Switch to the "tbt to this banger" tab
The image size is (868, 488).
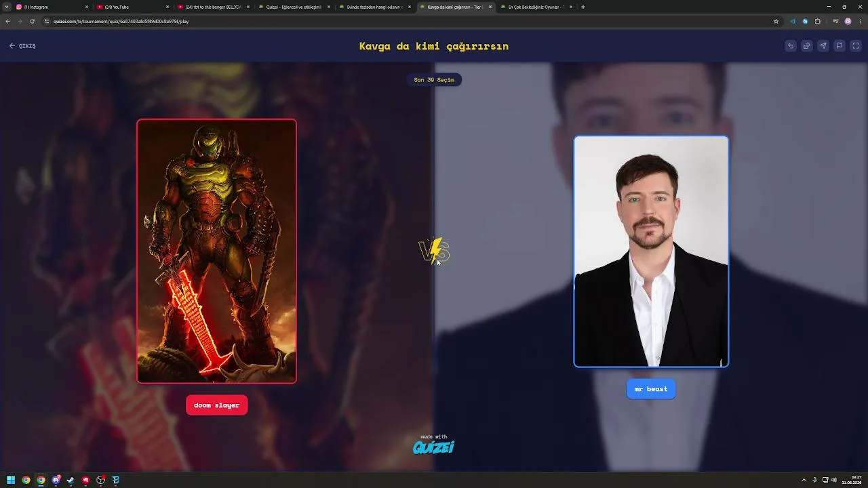tap(214, 7)
